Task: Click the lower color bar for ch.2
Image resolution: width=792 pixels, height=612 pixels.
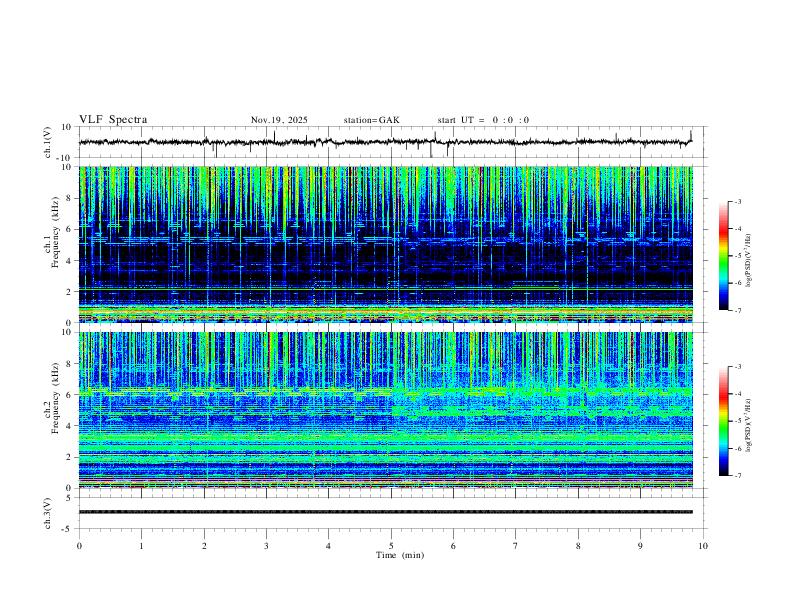Action: point(723,421)
